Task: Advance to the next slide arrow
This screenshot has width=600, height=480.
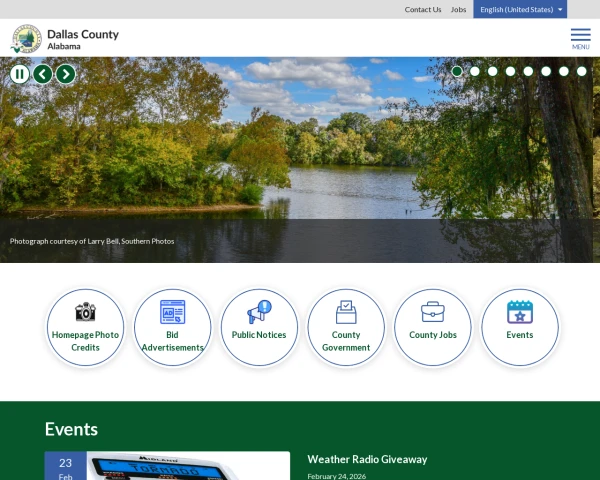Action: pyautogui.click(x=66, y=74)
